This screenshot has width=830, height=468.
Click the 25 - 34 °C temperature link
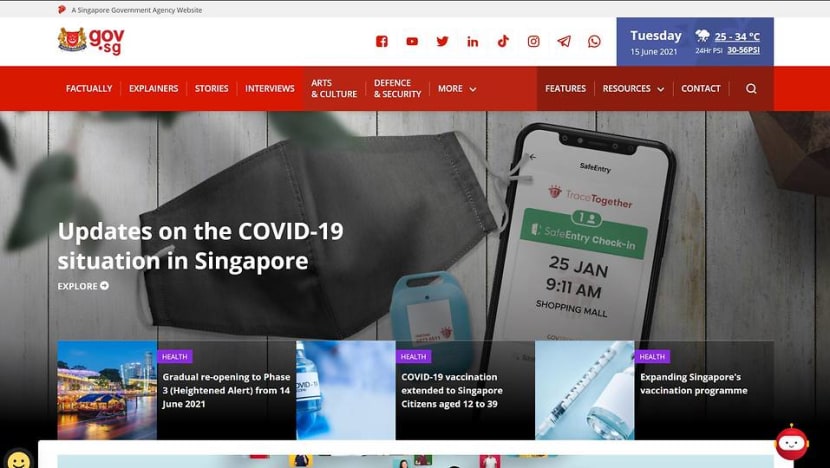(737, 37)
